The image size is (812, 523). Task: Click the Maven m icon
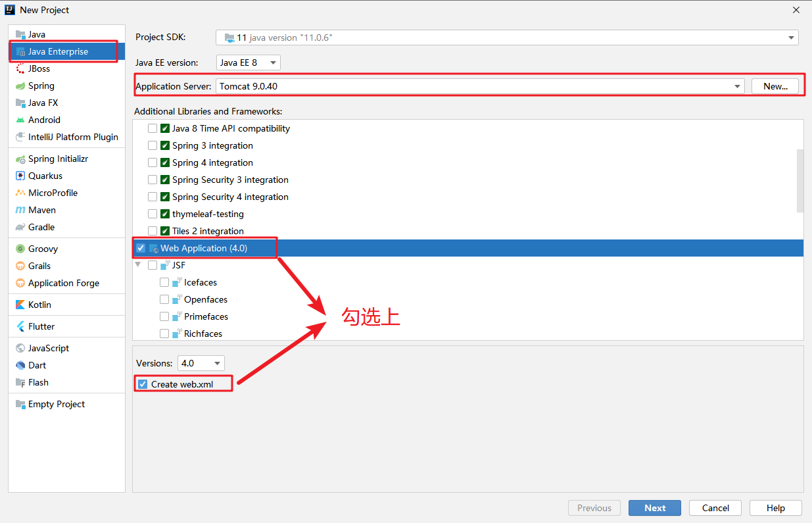(x=20, y=210)
